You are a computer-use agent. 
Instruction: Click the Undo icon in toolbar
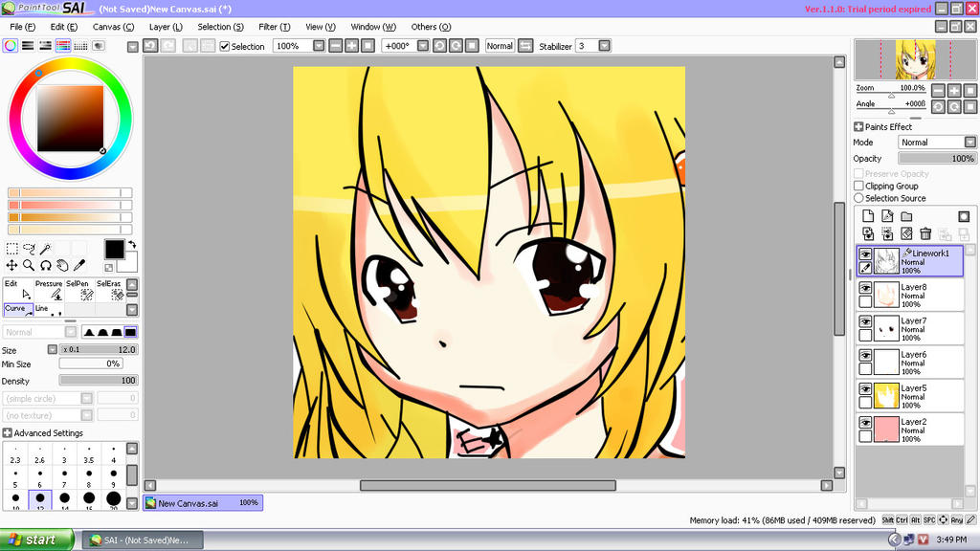pos(150,46)
